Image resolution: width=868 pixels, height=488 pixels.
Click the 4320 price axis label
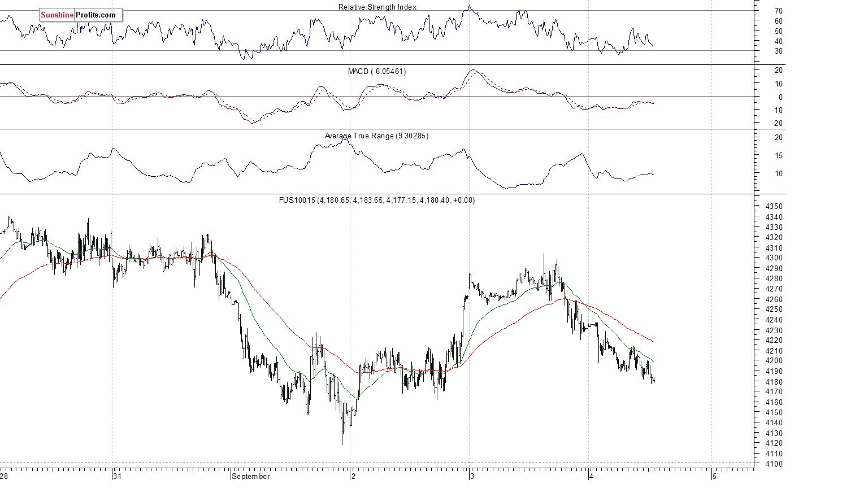pyautogui.click(x=774, y=237)
